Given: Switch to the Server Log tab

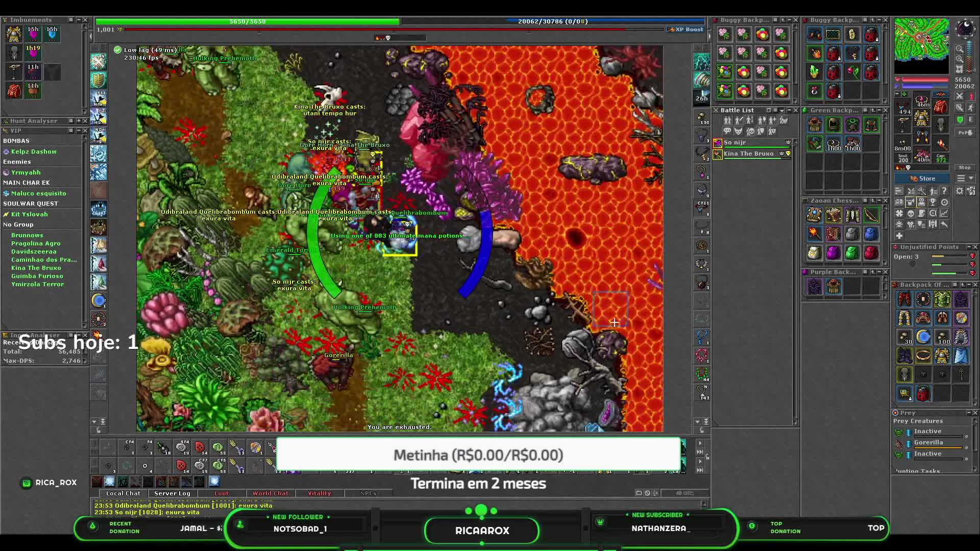Looking at the screenshot, I should coord(172,493).
